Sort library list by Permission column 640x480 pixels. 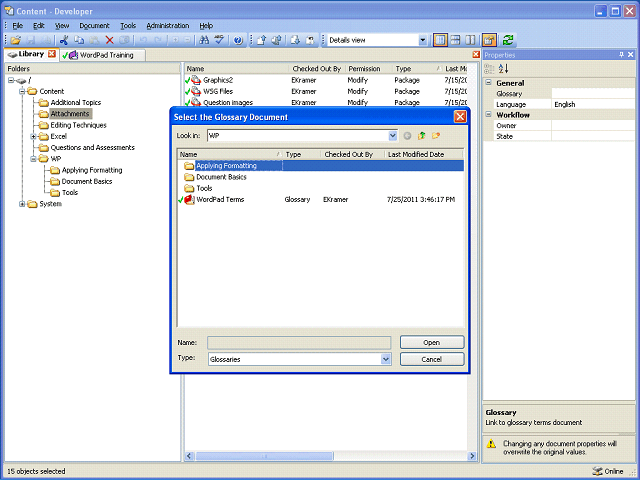[369, 69]
